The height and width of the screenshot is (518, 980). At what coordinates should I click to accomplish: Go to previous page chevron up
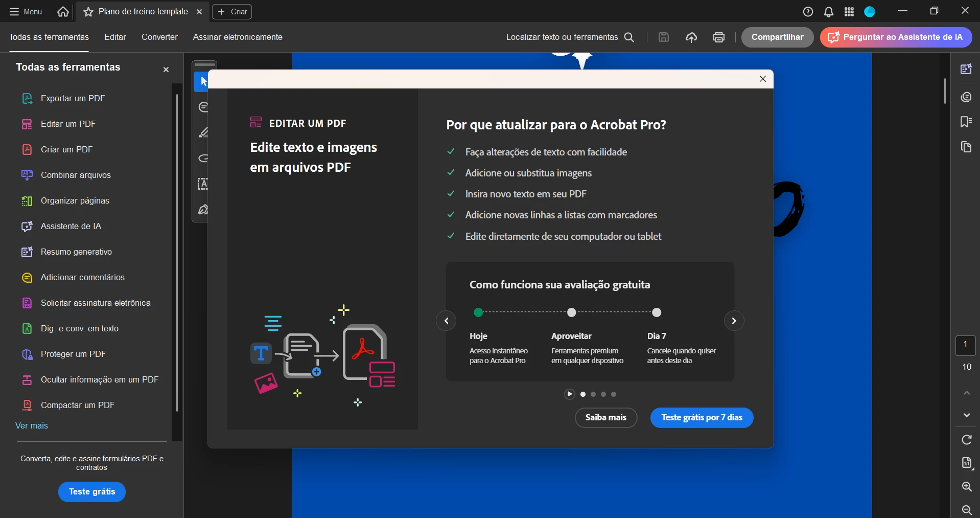click(967, 393)
